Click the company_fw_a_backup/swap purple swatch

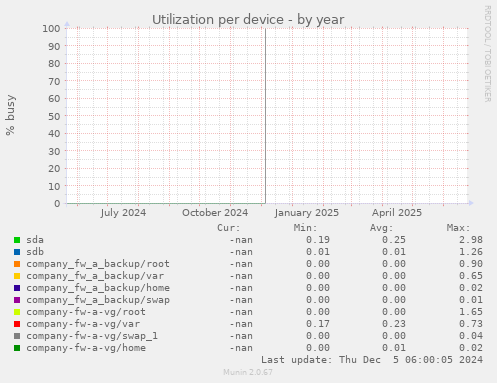(x=17, y=300)
